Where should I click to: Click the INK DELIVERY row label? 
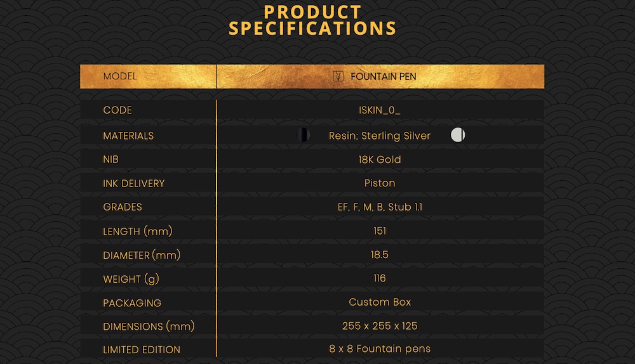pyautogui.click(x=133, y=183)
